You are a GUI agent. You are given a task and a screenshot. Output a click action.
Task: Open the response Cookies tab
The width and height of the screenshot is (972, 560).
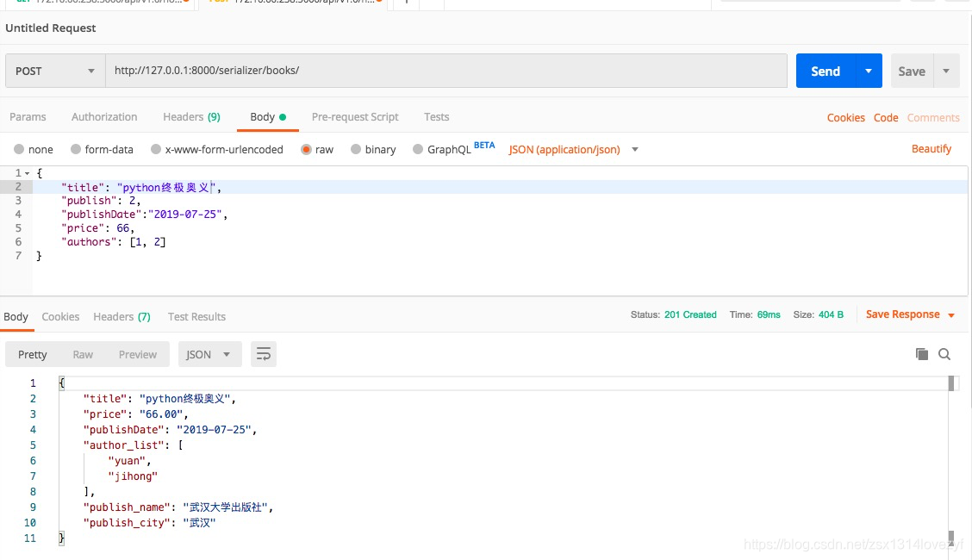pyautogui.click(x=60, y=316)
